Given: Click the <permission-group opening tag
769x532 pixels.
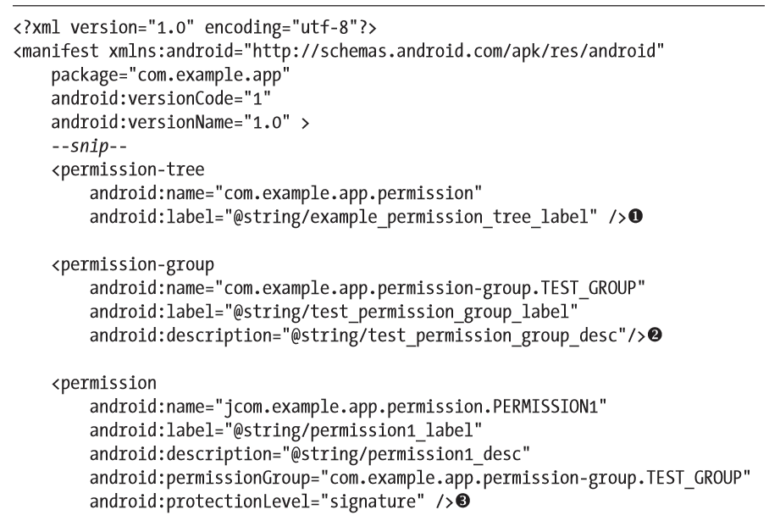Looking at the screenshot, I should pos(132,265).
